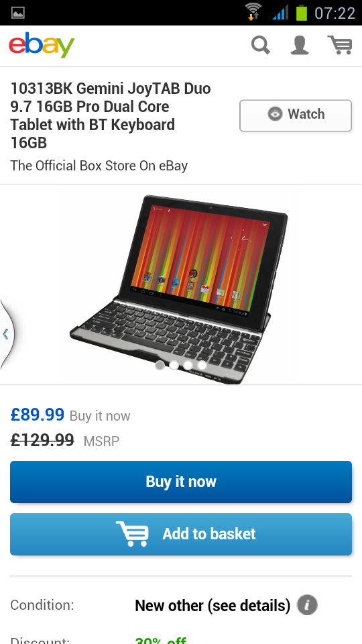Tap the JoyTAB Duo item title
This screenshot has width=362, height=644.
tap(111, 115)
